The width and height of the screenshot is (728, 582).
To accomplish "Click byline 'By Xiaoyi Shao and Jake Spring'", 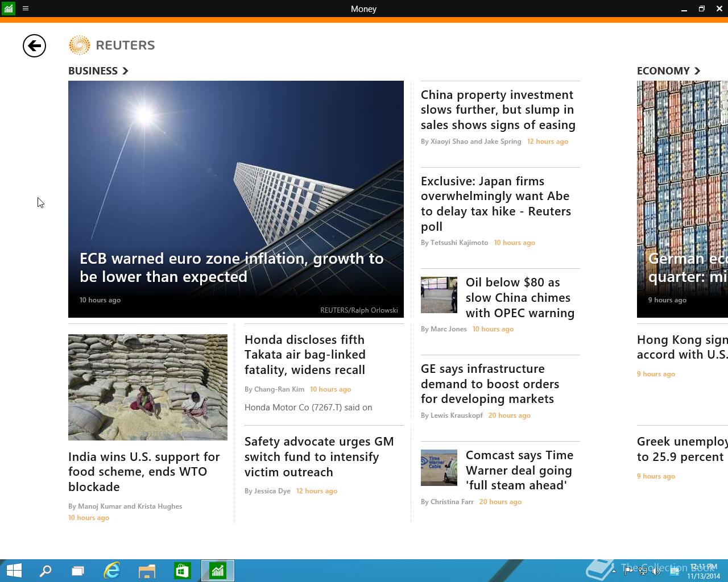I will pyautogui.click(x=471, y=142).
